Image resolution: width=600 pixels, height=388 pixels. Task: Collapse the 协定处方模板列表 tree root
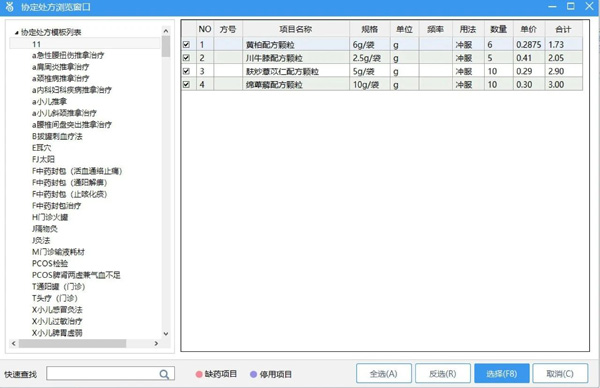click(x=16, y=33)
